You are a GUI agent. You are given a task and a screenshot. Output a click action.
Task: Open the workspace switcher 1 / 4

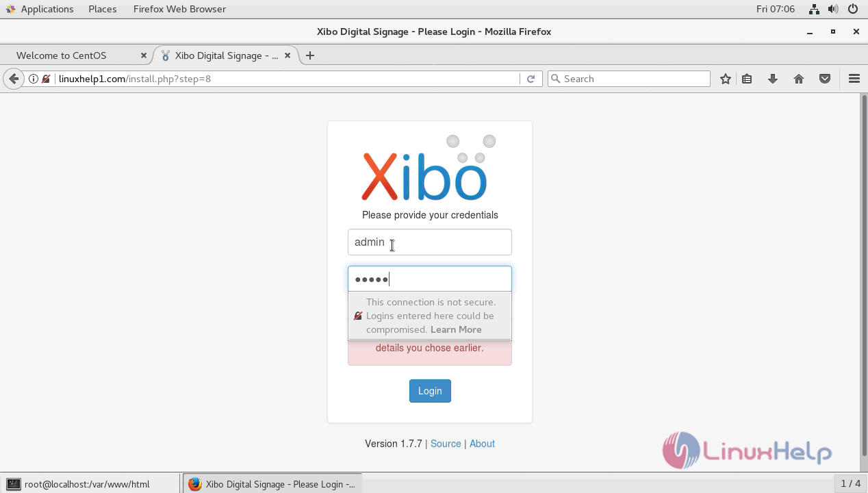(850, 484)
